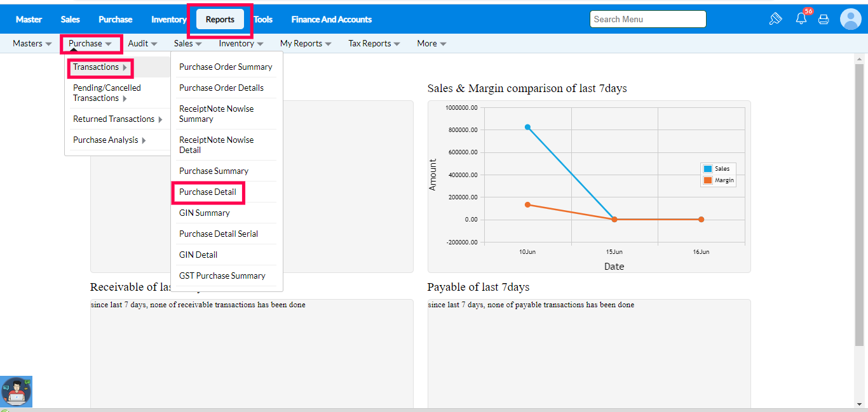Click the blue Sales legend swatch
The image size is (868, 412).
pos(707,169)
